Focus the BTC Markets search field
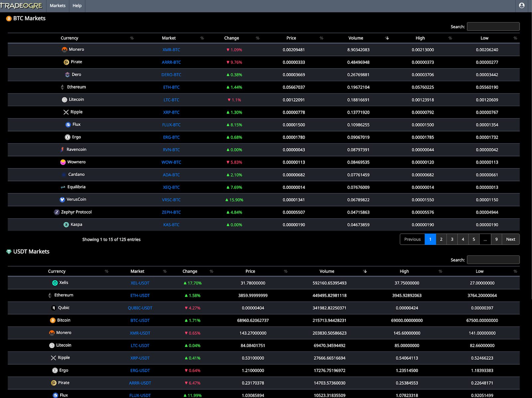The height and width of the screenshot is (398, 532). (x=493, y=27)
